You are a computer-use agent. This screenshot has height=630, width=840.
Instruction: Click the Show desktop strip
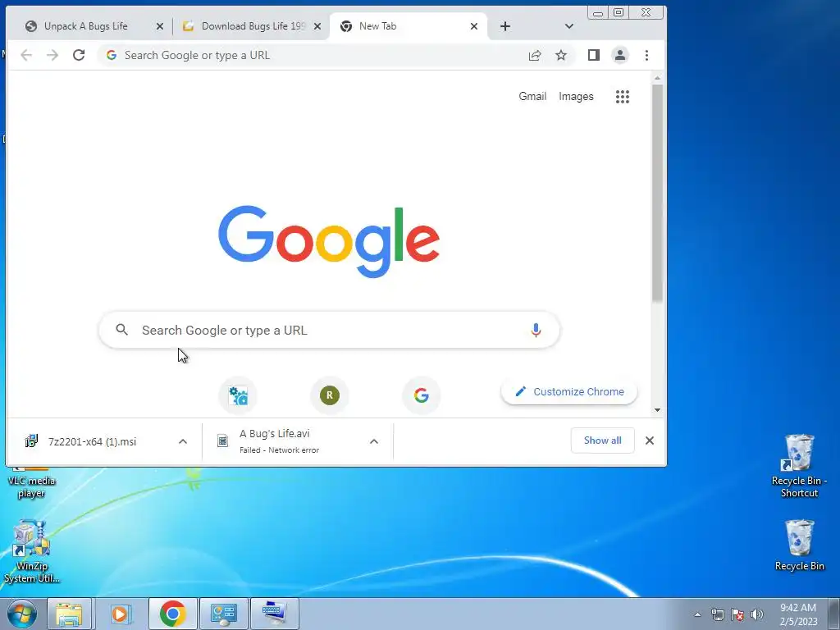point(834,614)
